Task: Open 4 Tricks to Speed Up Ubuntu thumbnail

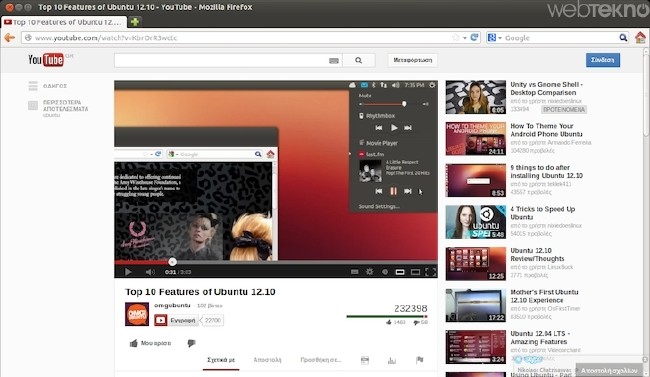Action: [476, 222]
